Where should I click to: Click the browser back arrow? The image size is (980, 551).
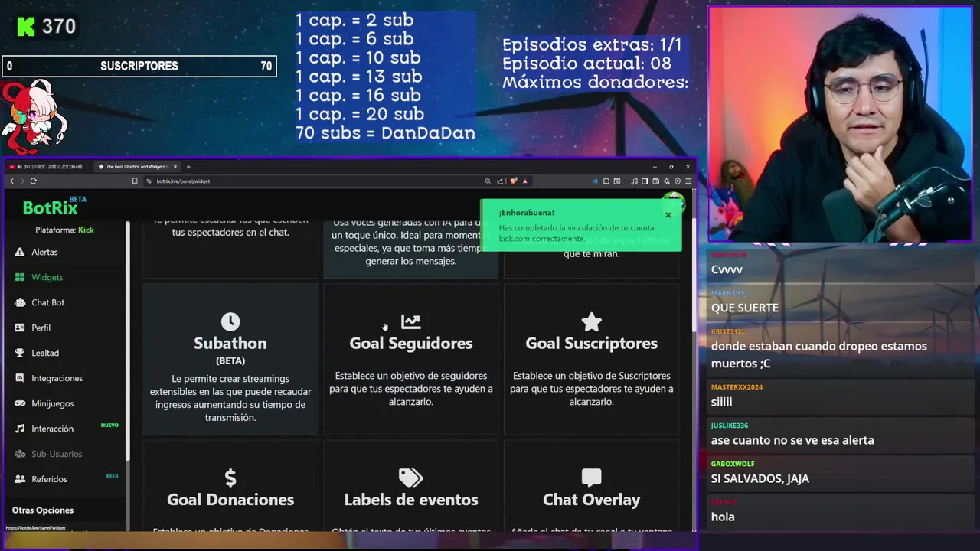tap(11, 181)
